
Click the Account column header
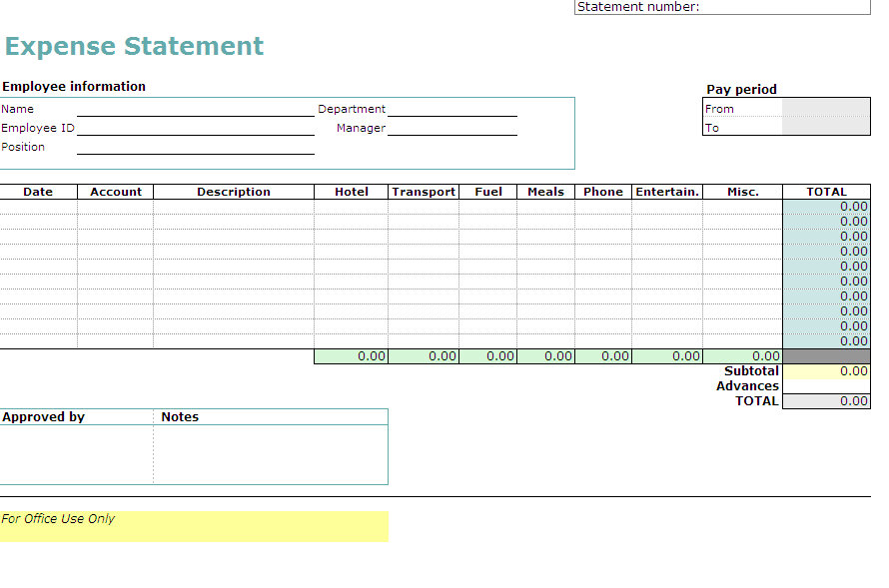[116, 192]
